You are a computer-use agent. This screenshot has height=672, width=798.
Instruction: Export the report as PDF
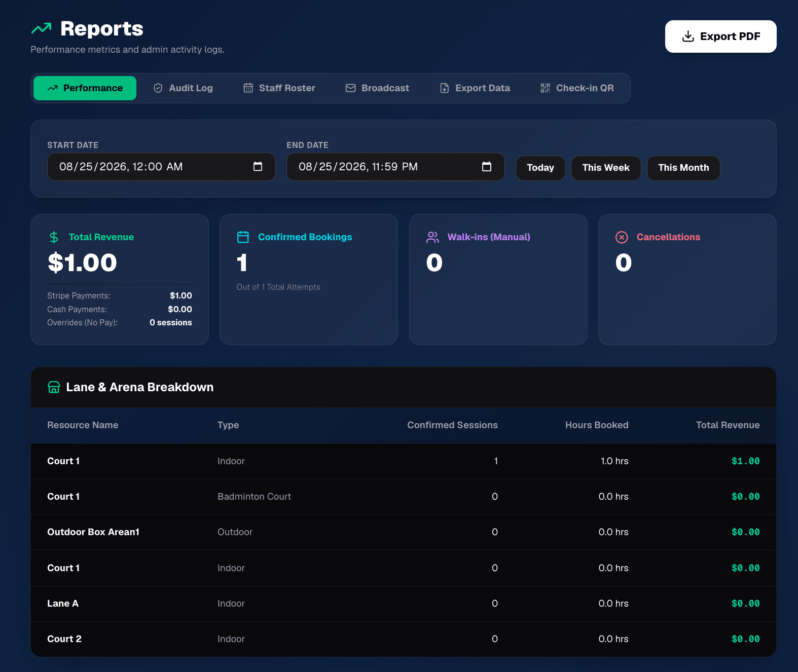pyautogui.click(x=721, y=36)
